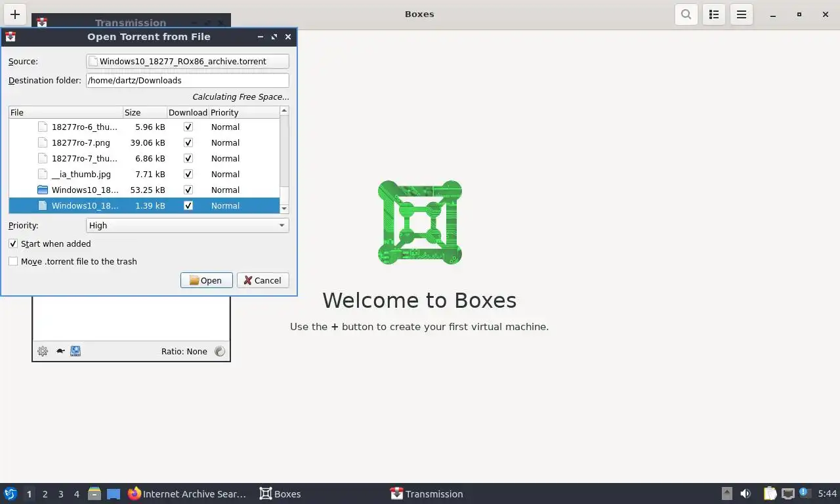Viewport: 840px width, 504px height.
Task: Switch to workspace 2
Action: tap(45, 493)
